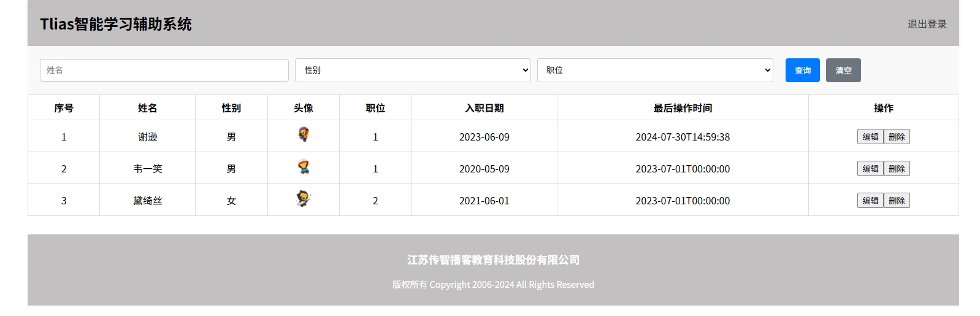Click 黛绮丝's position value 2

click(375, 201)
